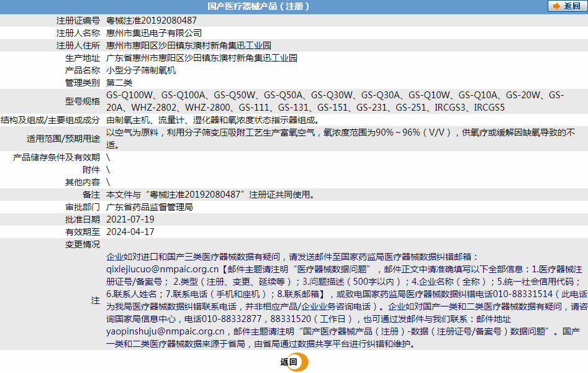Click email yaopinshuju@nmpaic.org.cn in note
The image size is (588, 373).
click(x=165, y=331)
